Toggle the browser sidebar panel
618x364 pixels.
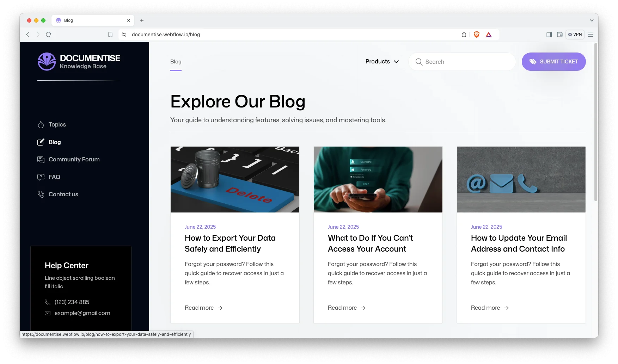coord(549,35)
